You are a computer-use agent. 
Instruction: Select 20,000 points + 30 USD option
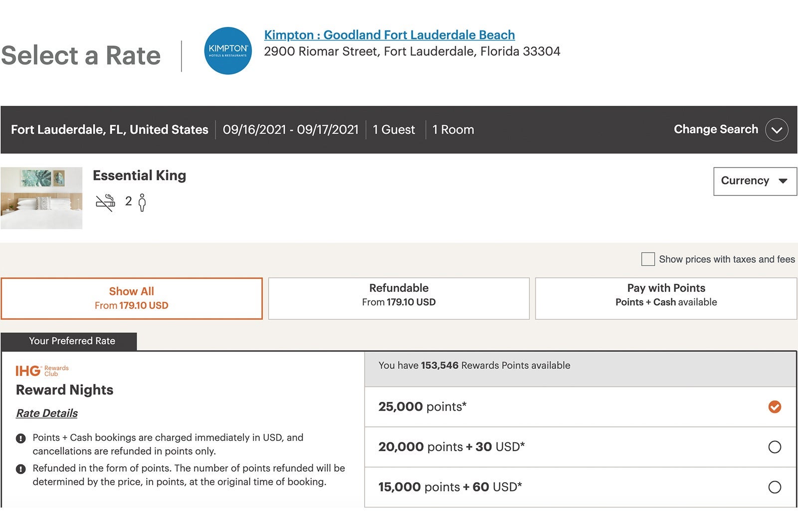[x=774, y=447]
